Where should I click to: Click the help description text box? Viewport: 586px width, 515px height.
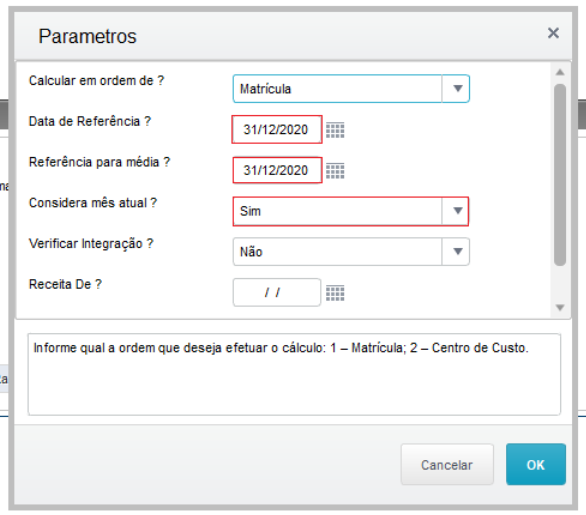[294, 374]
